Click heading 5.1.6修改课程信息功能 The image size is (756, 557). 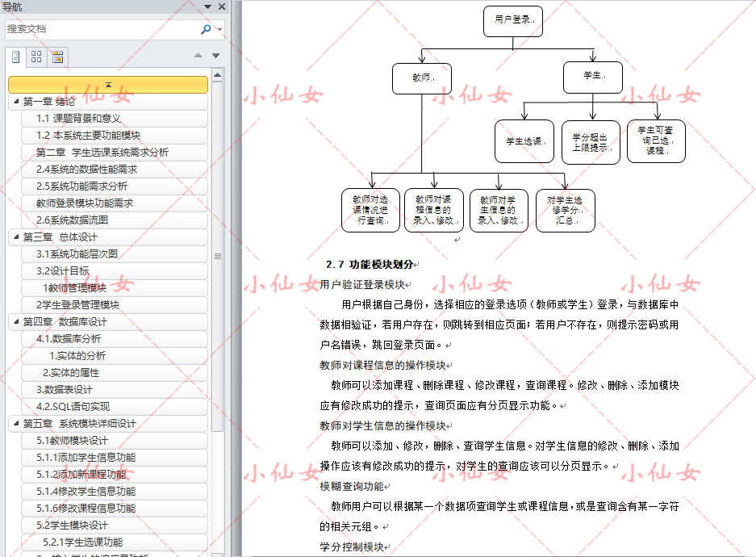pyautogui.click(x=115, y=509)
